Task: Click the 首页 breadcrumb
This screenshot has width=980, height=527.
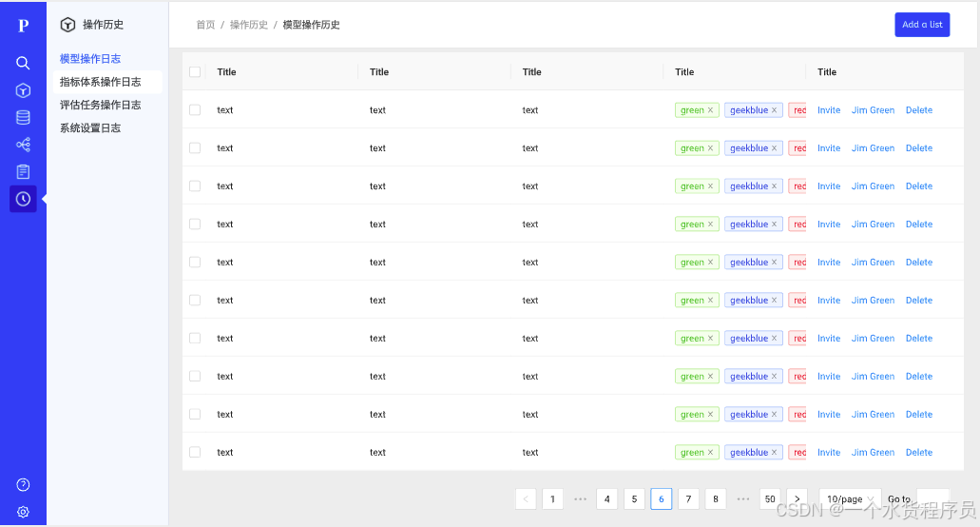Action: point(205,25)
